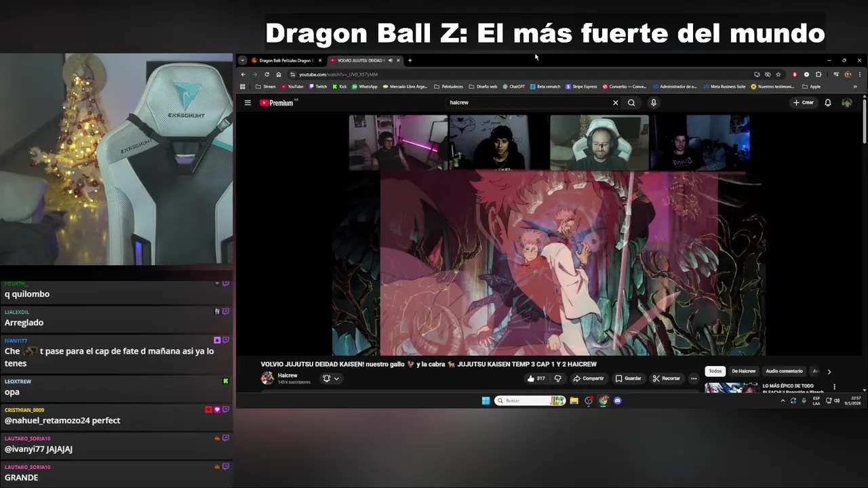
Task: Open the Kick bookmark
Action: pos(340,87)
